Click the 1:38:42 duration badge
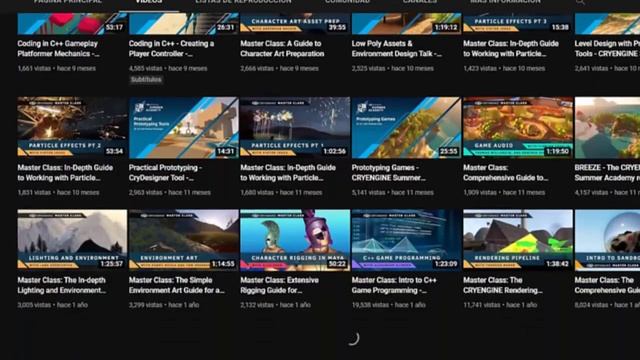The height and width of the screenshot is (360, 640). (x=557, y=264)
